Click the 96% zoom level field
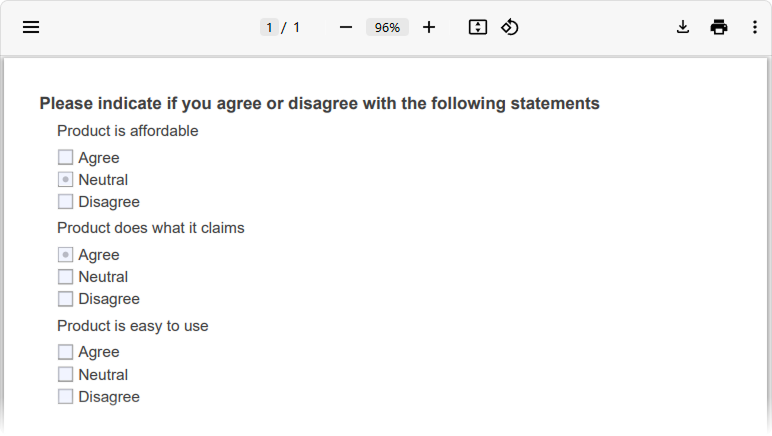 [x=387, y=27]
